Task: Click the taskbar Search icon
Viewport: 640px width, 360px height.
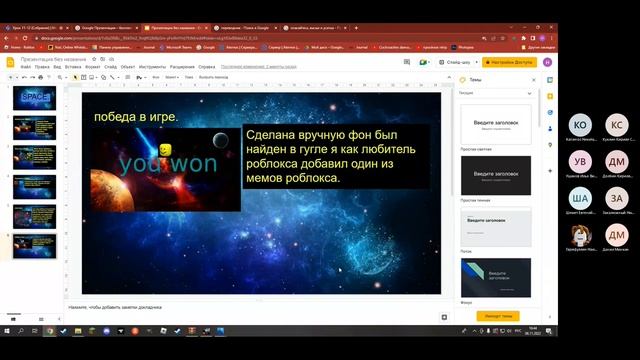Action: 20,331
